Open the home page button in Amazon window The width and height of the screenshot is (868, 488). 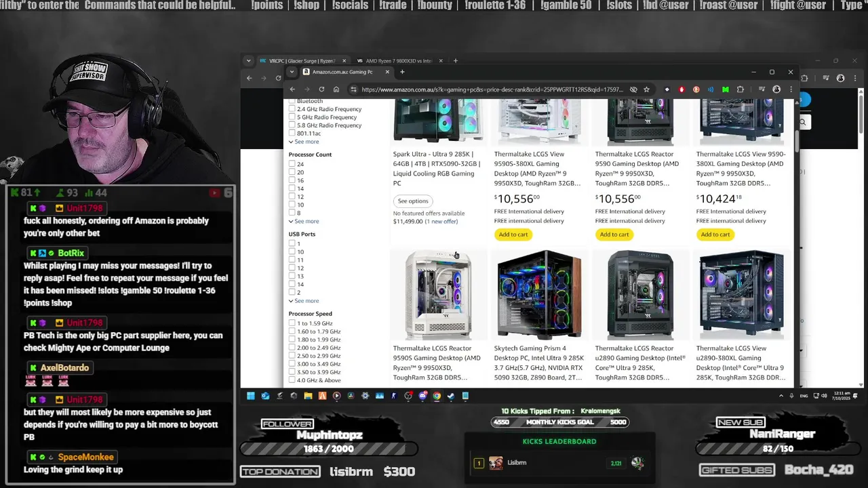(x=336, y=89)
